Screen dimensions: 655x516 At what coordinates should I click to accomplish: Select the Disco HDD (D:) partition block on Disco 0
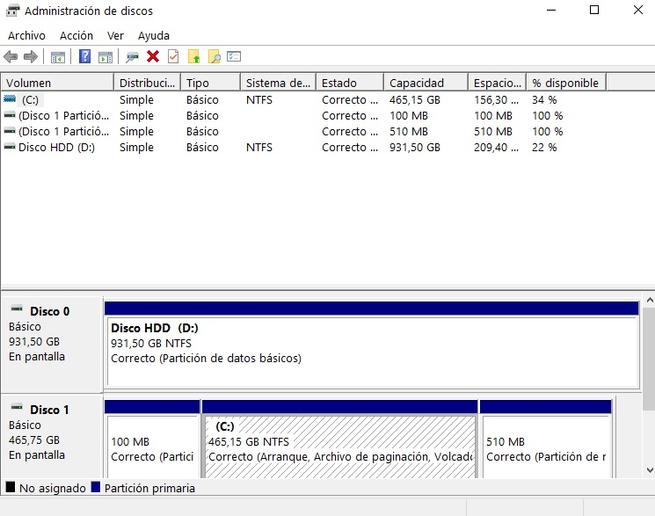point(372,346)
